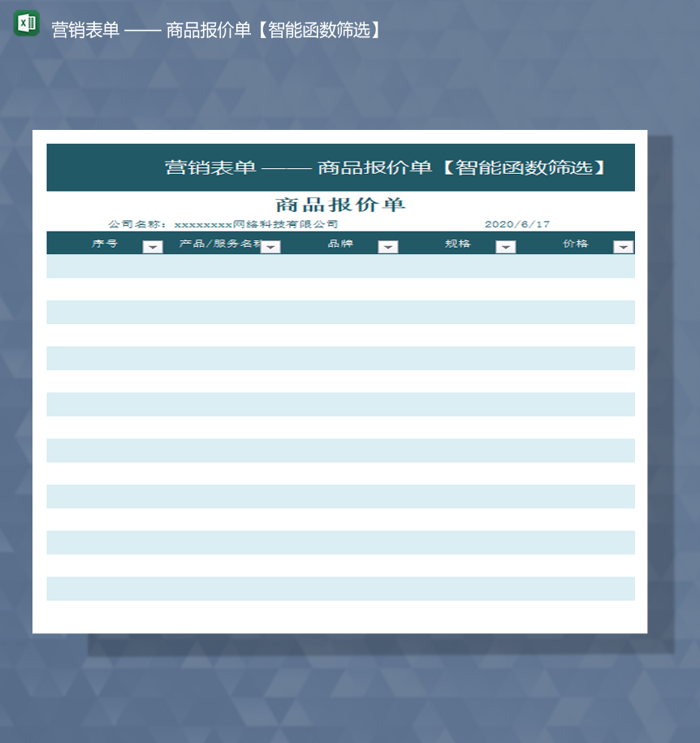Select the first empty data row
The image size is (700, 743).
pyautogui.click(x=339, y=266)
